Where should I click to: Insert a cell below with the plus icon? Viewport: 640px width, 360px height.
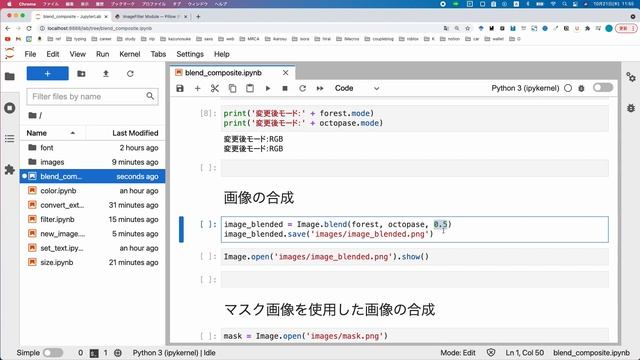tap(198, 88)
